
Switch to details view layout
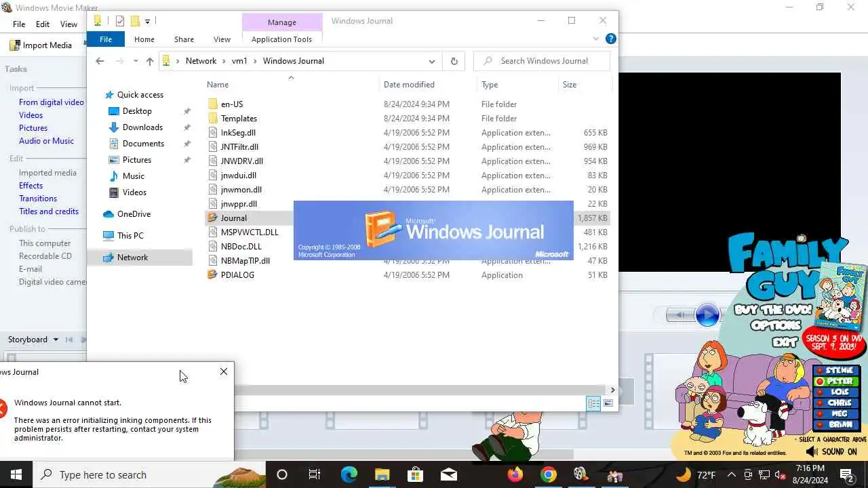593,403
